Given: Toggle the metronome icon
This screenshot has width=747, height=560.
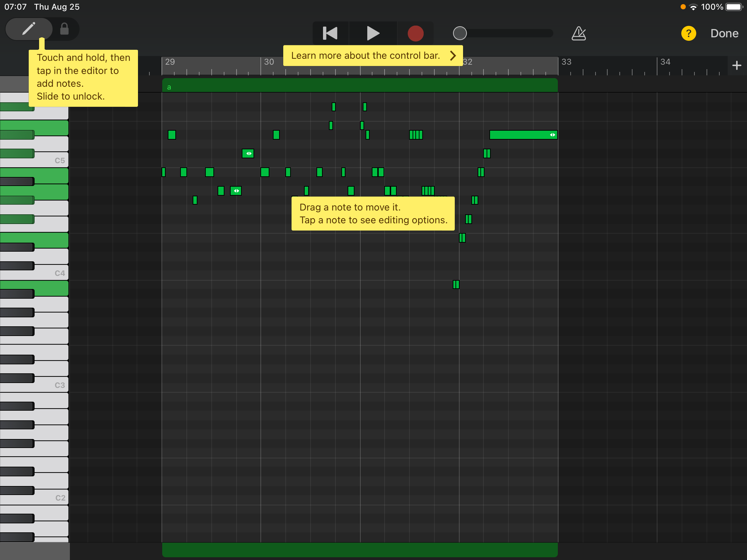Looking at the screenshot, I should point(579,34).
